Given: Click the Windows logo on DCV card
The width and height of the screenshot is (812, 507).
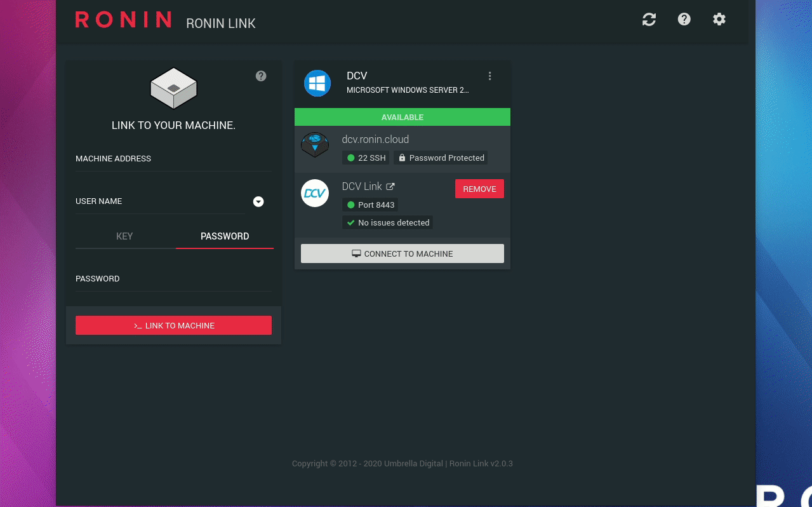Looking at the screenshot, I should pyautogui.click(x=317, y=83).
